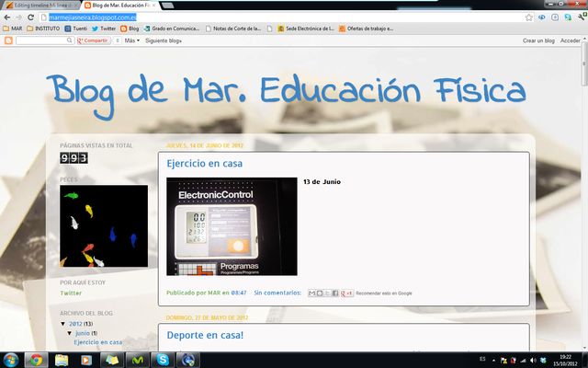Open the Tuenti bookmark
Screen dimensions: 588x368
click(75, 29)
